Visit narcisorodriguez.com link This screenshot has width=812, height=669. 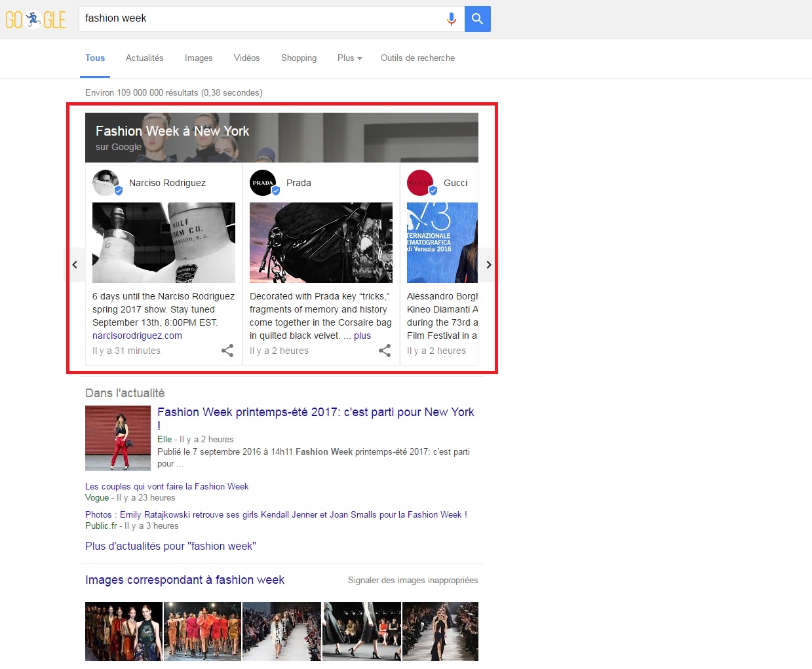tap(137, 335)
